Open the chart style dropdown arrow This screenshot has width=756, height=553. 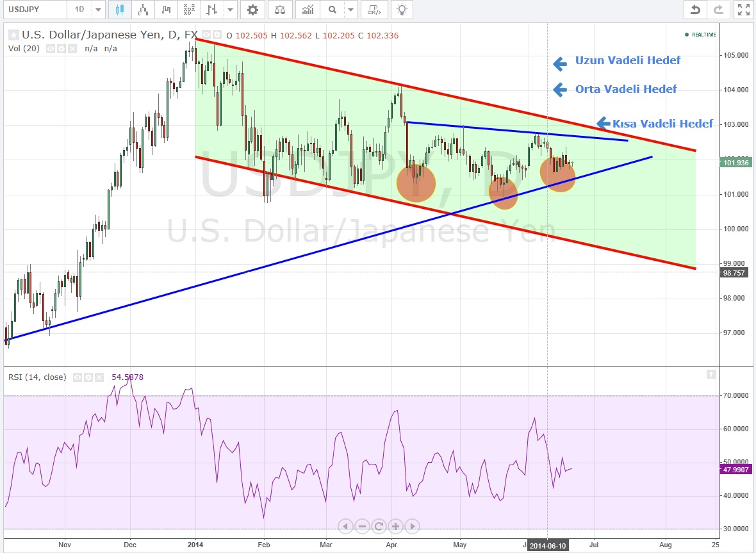tap(230, 10)
